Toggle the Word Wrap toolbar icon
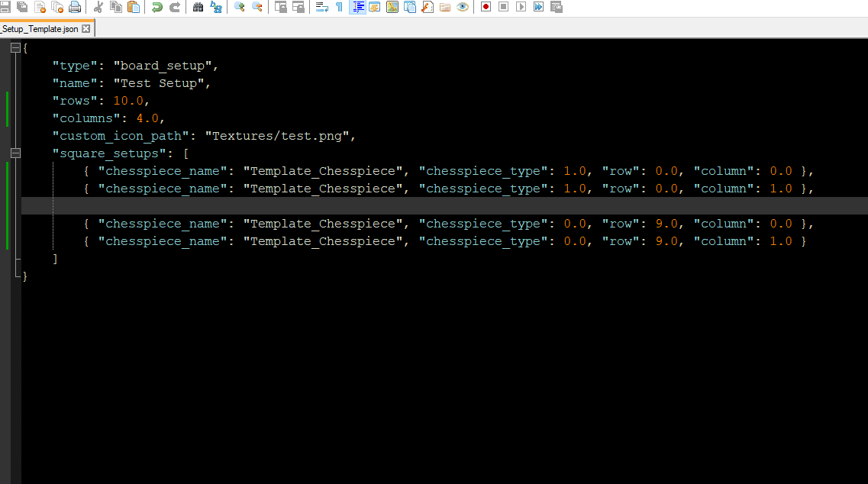The width and height of the screenshot is (868, 484). 321,7
